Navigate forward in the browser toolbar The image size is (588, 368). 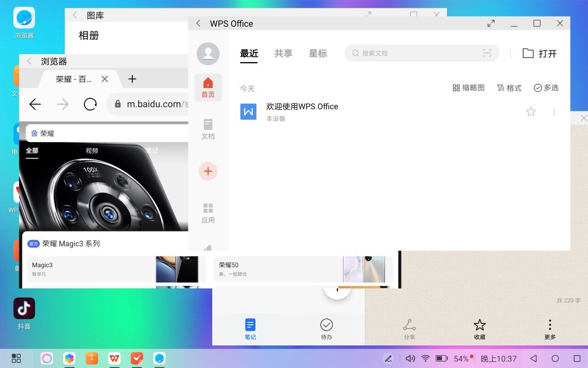pos(62,104)
